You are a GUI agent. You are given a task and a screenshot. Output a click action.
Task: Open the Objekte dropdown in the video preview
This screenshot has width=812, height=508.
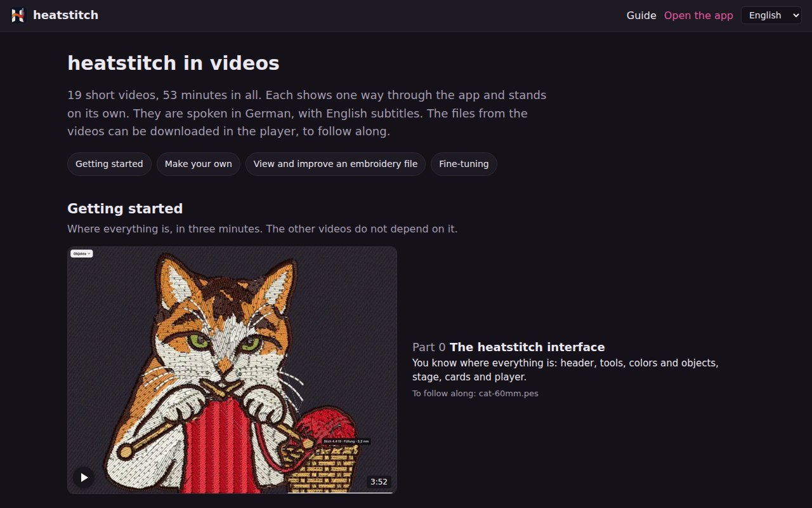pyautogui.click(x=82, y=253)
